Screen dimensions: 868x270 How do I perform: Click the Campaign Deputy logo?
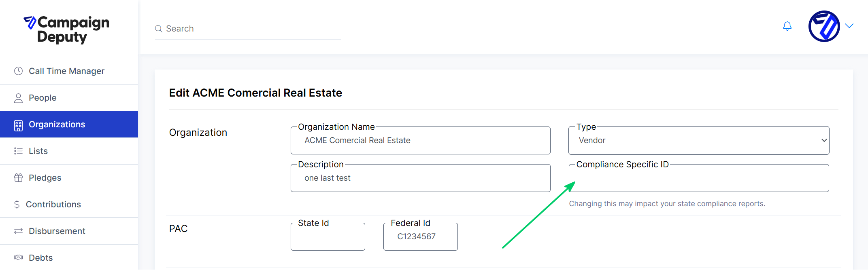[66, 30]
